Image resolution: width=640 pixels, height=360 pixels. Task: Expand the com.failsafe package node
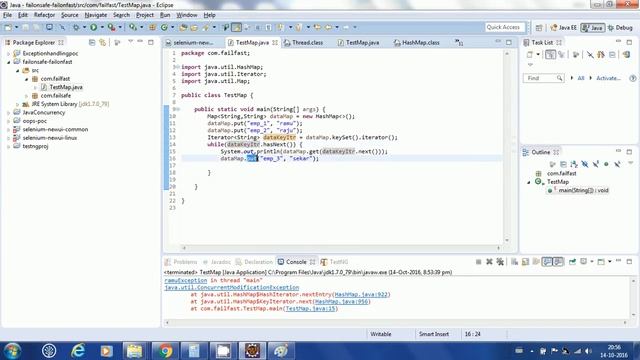(x=27, y=96)
